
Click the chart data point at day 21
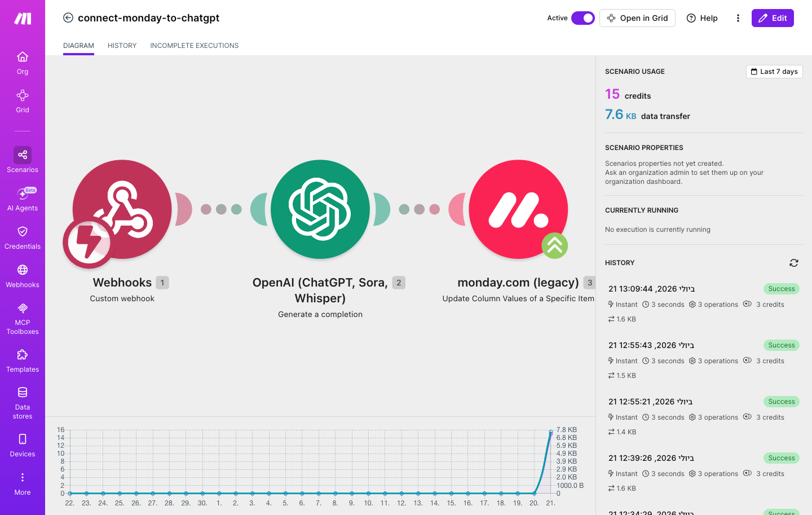(551, 432)
